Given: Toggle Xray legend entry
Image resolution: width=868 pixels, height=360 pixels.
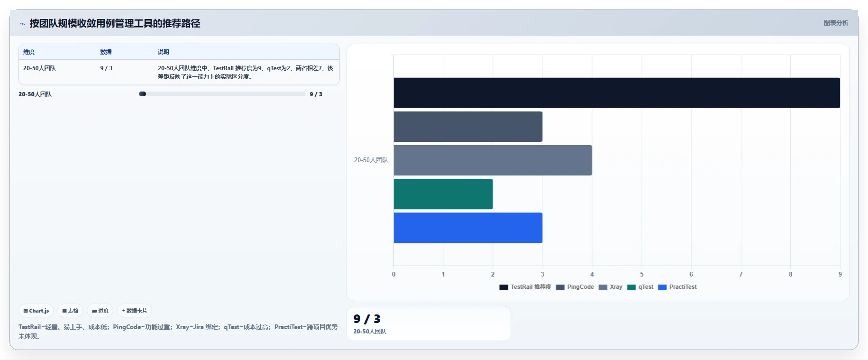Looking at the screenshot, I should [x=611, y=287].
